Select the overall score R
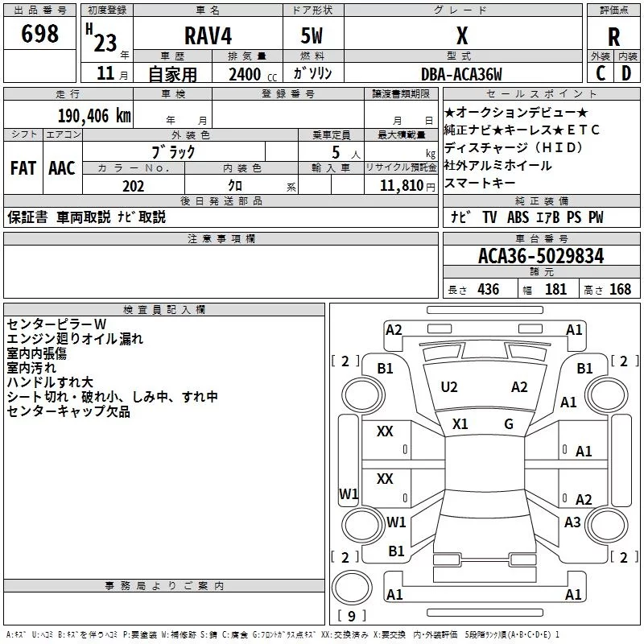 click(613, 37)
